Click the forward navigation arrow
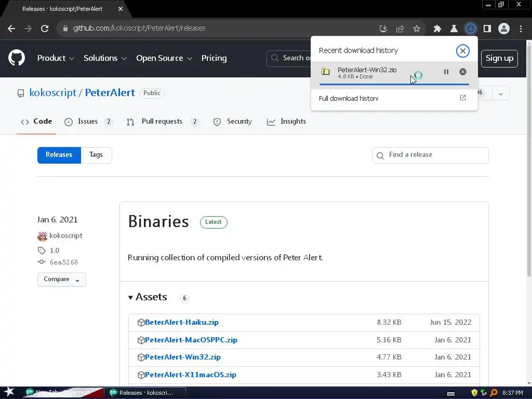 28,29
